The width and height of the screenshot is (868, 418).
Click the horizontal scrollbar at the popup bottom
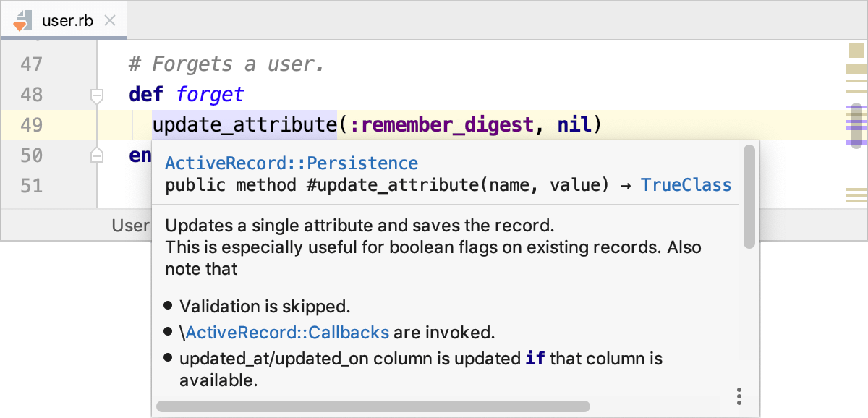(373, 405)
